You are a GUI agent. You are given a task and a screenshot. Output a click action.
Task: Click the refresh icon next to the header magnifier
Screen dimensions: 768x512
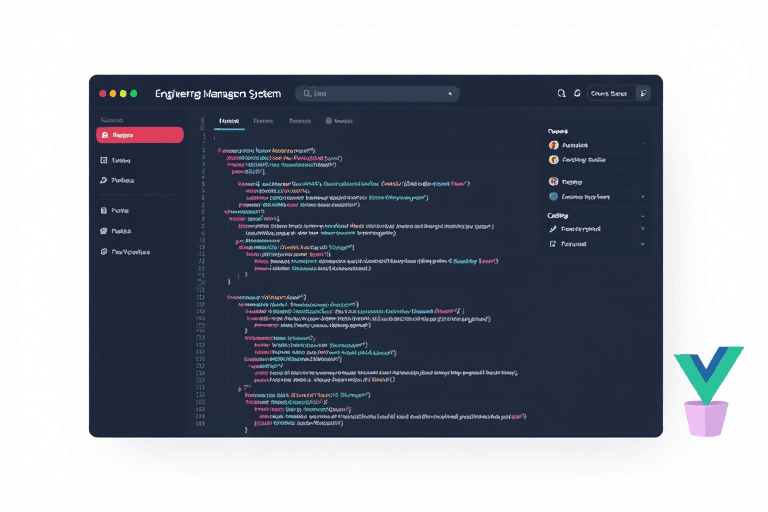click(577, 93)
